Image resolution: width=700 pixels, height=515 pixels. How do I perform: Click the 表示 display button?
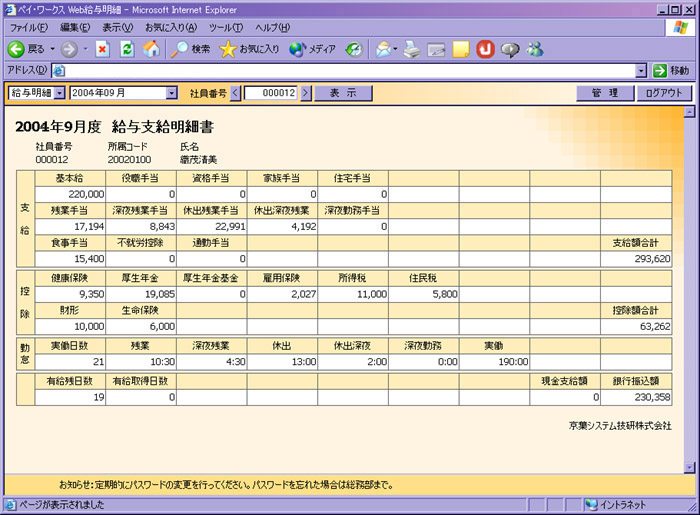(x=343, y=93)
